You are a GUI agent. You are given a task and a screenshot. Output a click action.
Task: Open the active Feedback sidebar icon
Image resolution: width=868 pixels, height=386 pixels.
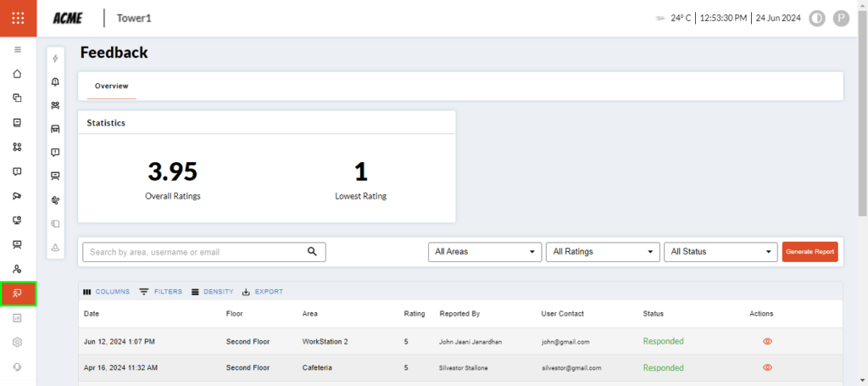(18, 294)
